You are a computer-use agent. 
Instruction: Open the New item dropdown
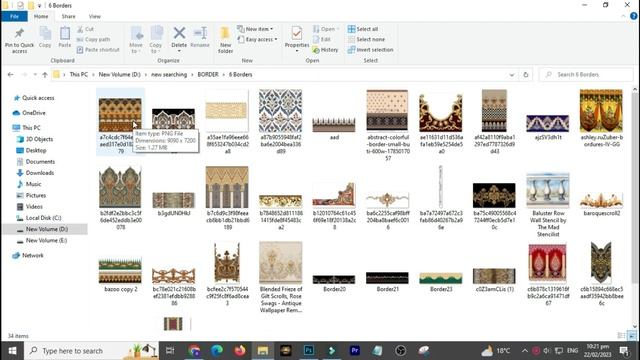pos(255,29)
